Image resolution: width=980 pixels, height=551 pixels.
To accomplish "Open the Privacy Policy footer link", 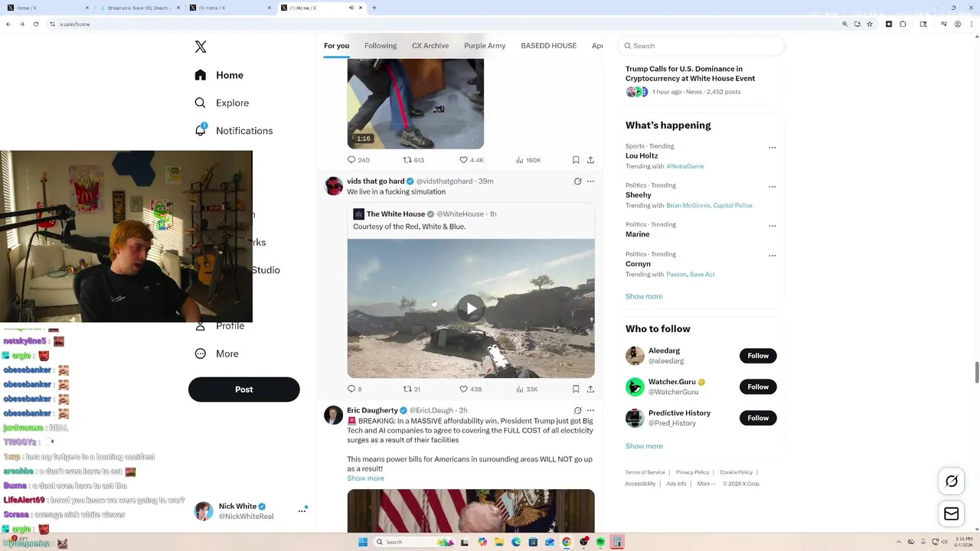I will coord(692,472).
